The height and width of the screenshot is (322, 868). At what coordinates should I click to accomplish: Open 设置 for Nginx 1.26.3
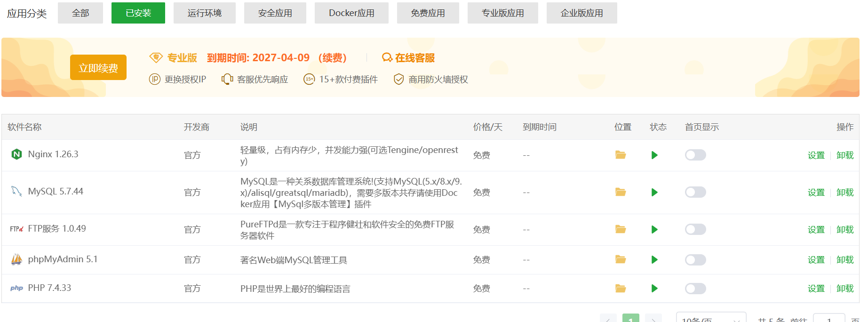tap(816, 155)
